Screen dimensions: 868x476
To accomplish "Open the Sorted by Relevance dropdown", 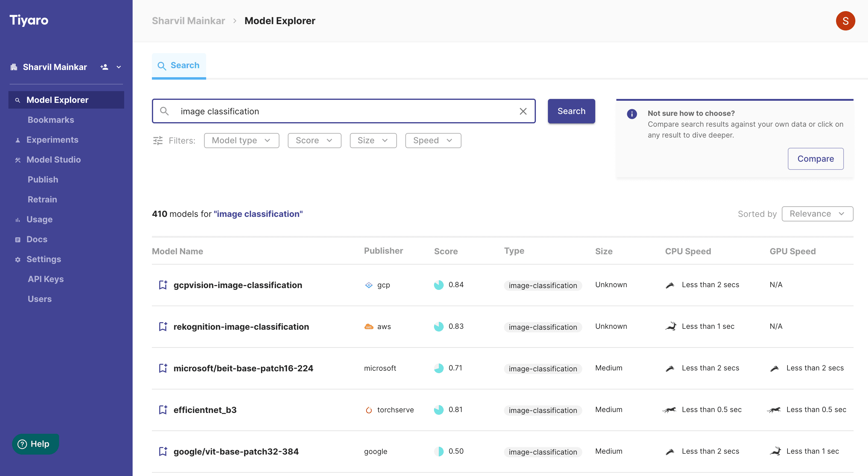I will pyautogui.click(x=817, y=214).
